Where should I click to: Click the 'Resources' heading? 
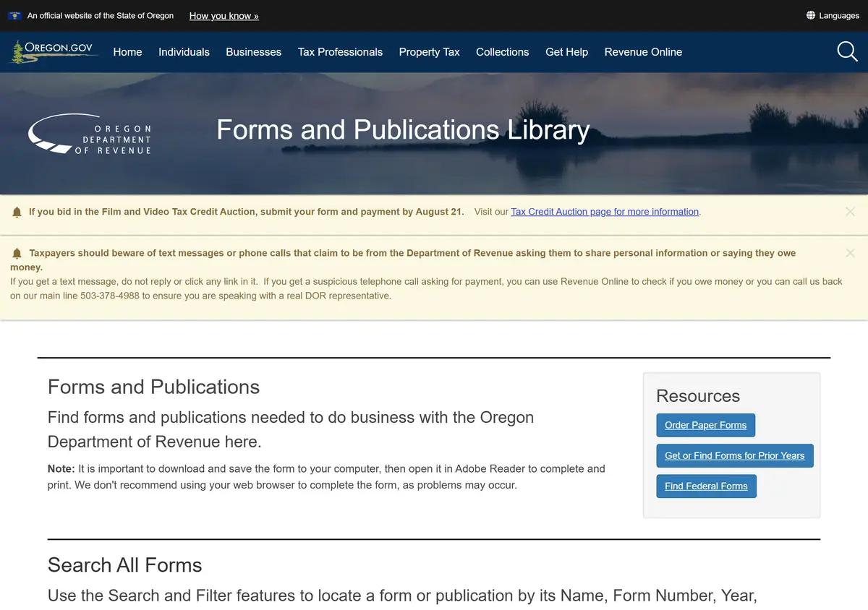(698, 396)
